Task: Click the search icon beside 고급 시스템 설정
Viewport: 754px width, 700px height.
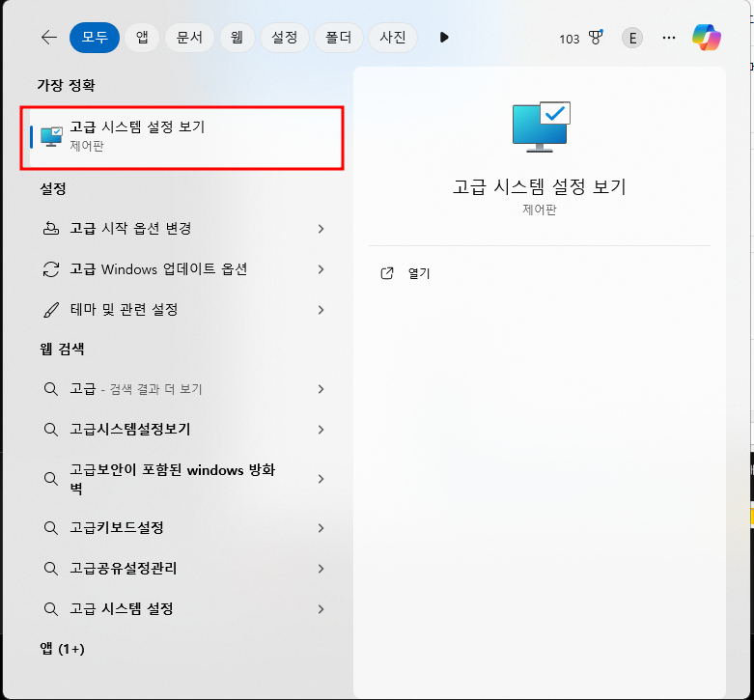Action: 51,609
